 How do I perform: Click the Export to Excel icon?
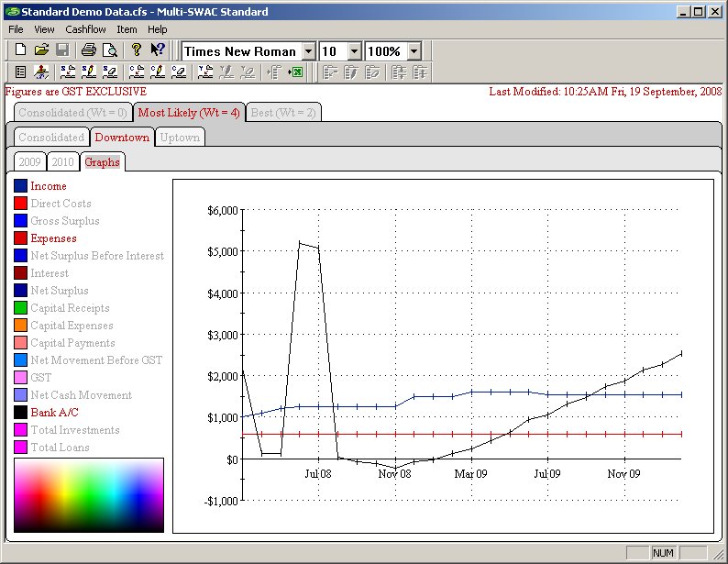pyautogui.click(x=295, y=72)
